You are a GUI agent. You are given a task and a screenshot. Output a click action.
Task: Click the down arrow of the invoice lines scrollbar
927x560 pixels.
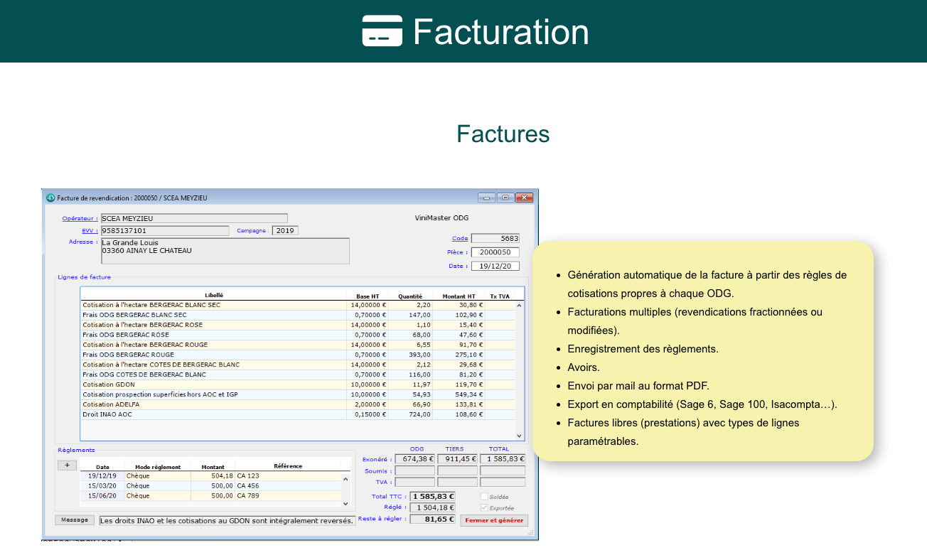point(519,436)
